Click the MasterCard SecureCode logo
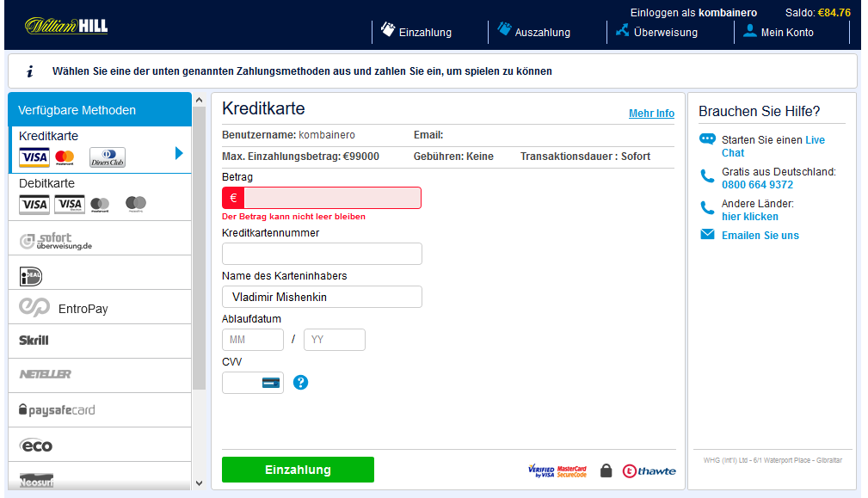 coord(572,471)
